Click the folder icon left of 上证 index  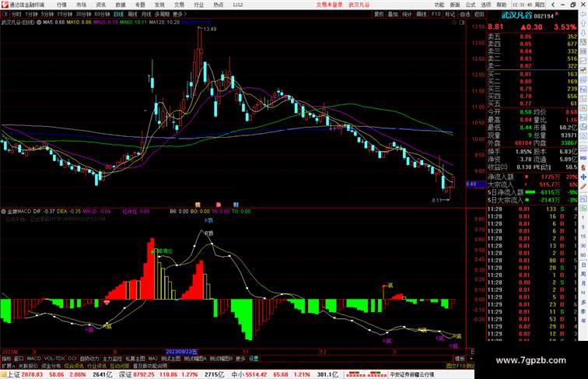[3, 374]
